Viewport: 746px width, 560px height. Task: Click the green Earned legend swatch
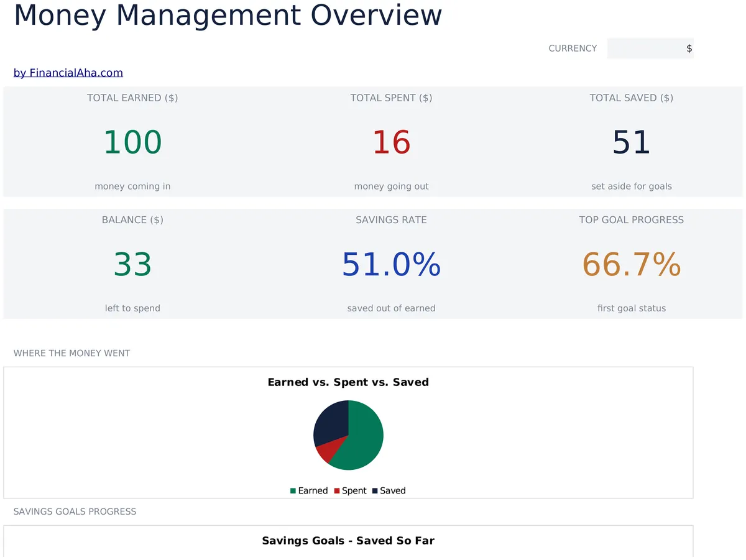(293, 491)
